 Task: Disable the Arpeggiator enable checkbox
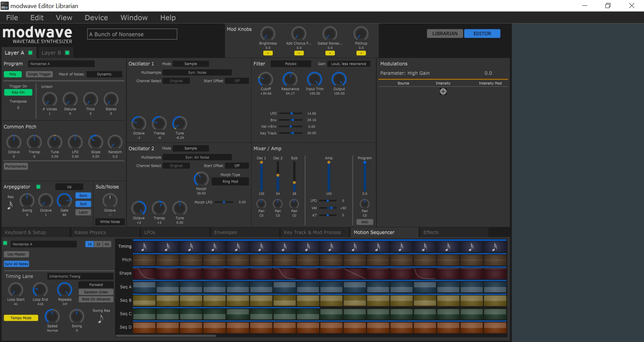click(x=39, y=187)
